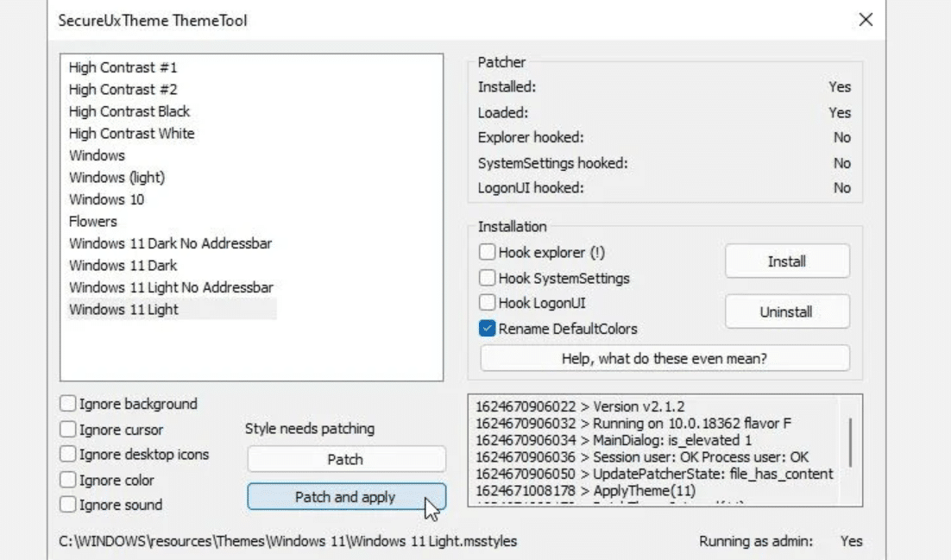Click the log output scrollbar
Viewport: 951px width, 560px height.
851,442
